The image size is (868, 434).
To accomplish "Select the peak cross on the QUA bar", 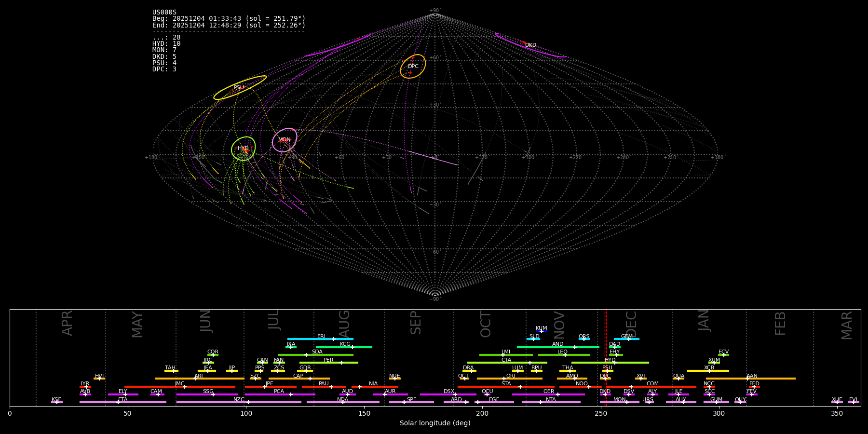I will (x=678, y=379).
